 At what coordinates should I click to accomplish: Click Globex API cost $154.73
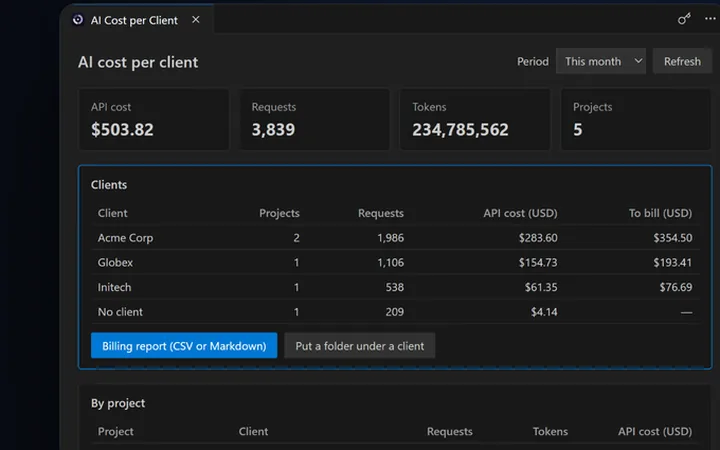538,262
